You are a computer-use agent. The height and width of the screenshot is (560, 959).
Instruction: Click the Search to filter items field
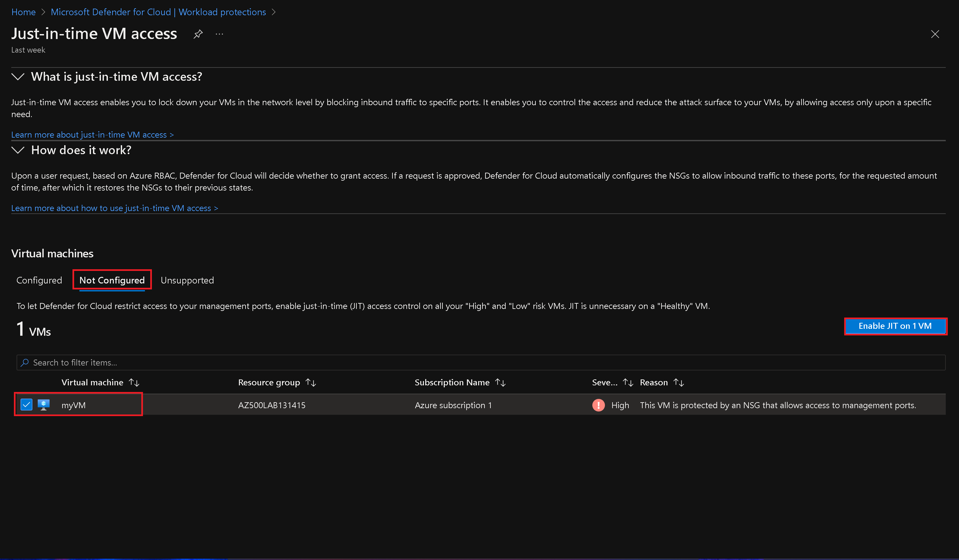pos(152,362)
